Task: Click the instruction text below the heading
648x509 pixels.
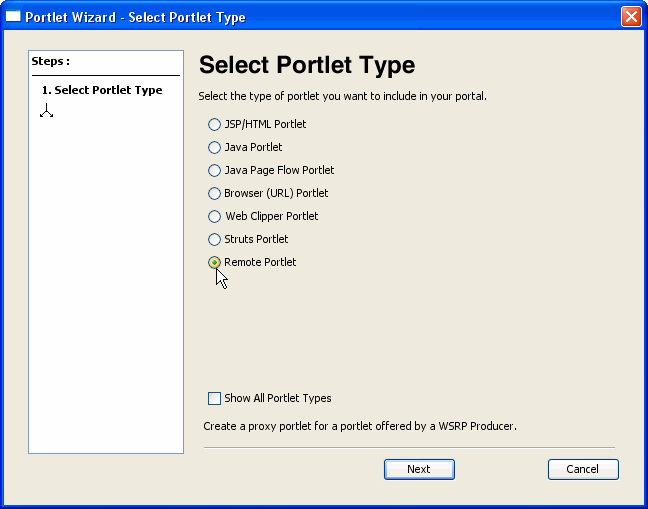Action: 342,96
